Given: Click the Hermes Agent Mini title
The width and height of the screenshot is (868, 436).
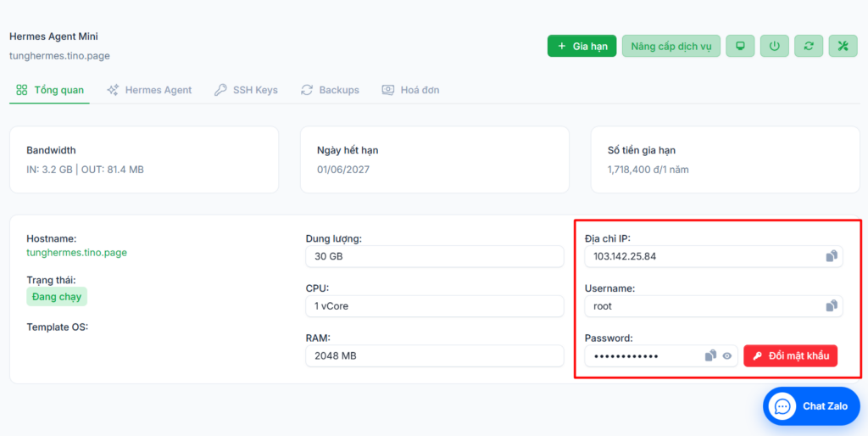Looking at the screenshot, I should click(x=53, y=36).
